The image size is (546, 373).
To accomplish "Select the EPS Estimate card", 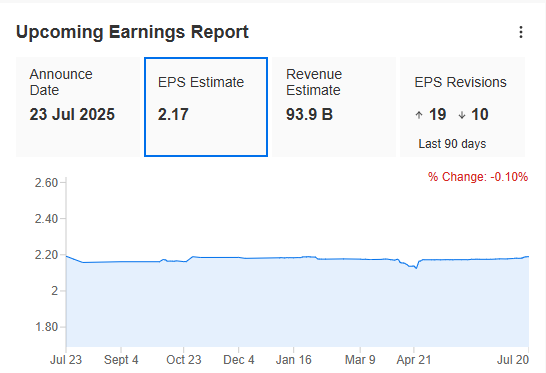I will pos(206,107).
